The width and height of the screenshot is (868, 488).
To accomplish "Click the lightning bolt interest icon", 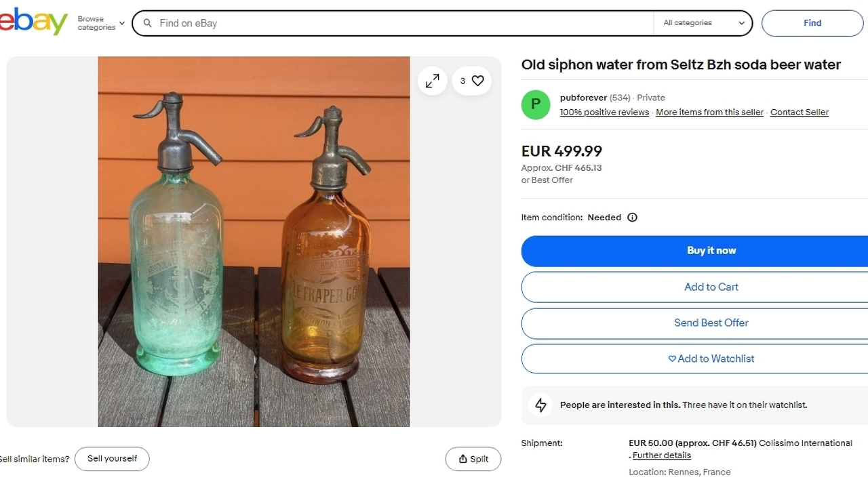I will coord(540,405).
